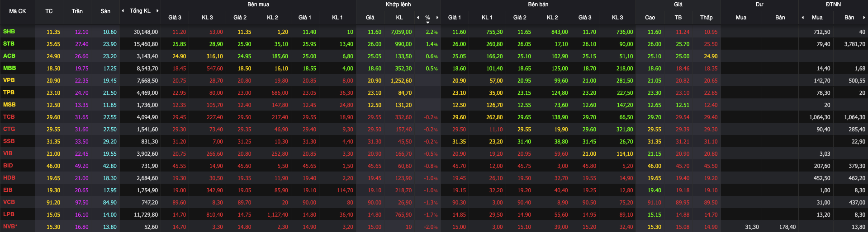The width and height of the screenshot is (868, 232).
Task: Click LPB KL 2 buy volume 1,127,40
Action: 277,215
